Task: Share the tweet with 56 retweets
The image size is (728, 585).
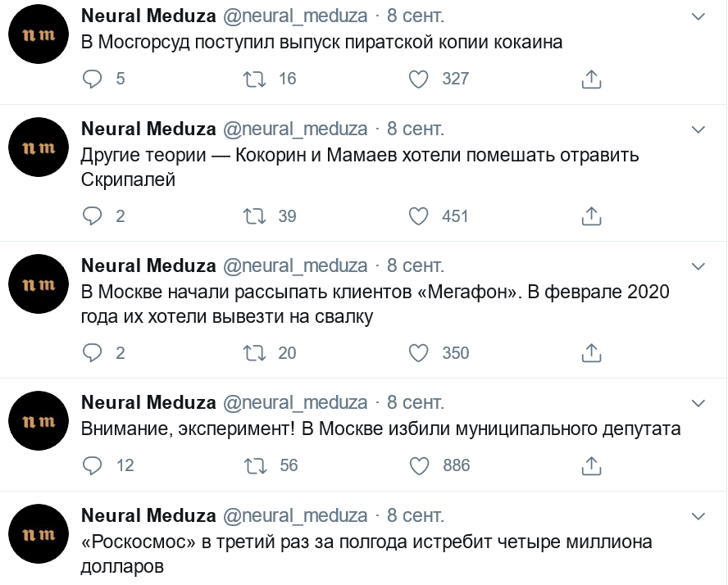Action: pos(591,465)
